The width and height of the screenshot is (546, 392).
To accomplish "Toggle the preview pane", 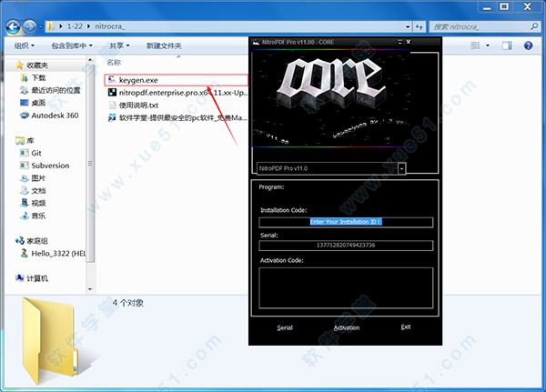I will (x=507, y=45).
